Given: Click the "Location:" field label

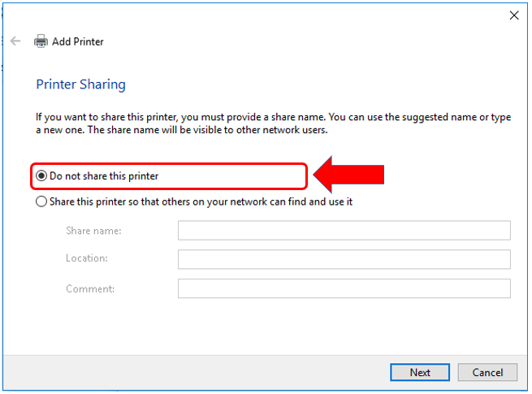Looking at the screenshot, I should [87, 259].
